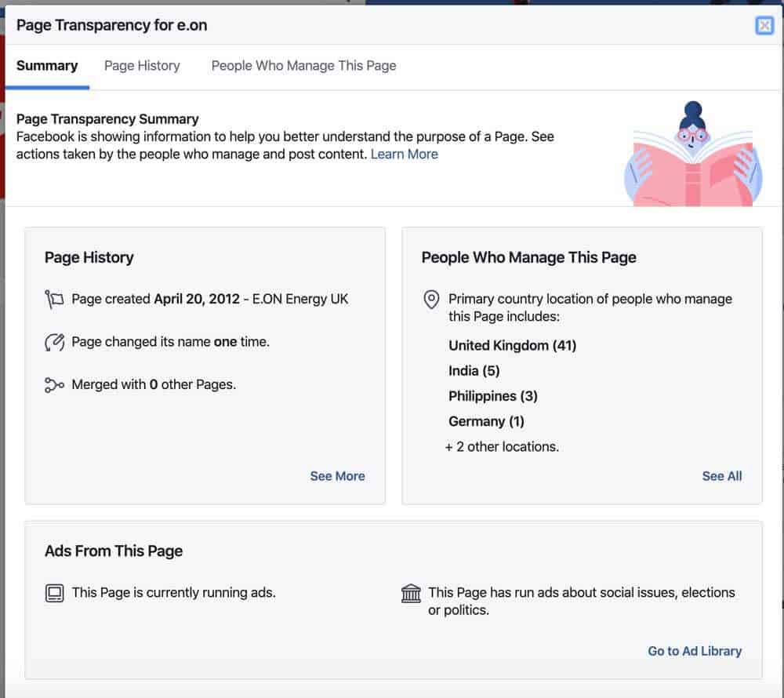The width and height of the screenshot is (784, 698).
Task: Click the Ads From This Page heading
Action: 114,551
